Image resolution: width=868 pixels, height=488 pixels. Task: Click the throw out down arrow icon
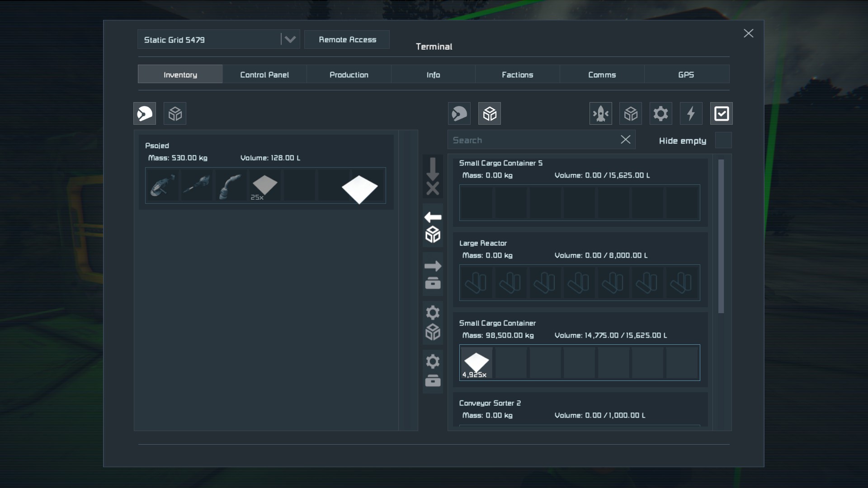(433, 176)
